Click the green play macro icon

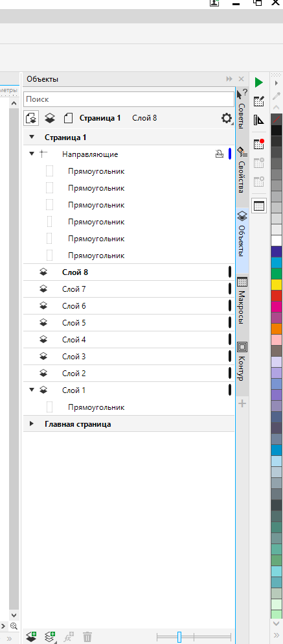[x=259, y=82]
